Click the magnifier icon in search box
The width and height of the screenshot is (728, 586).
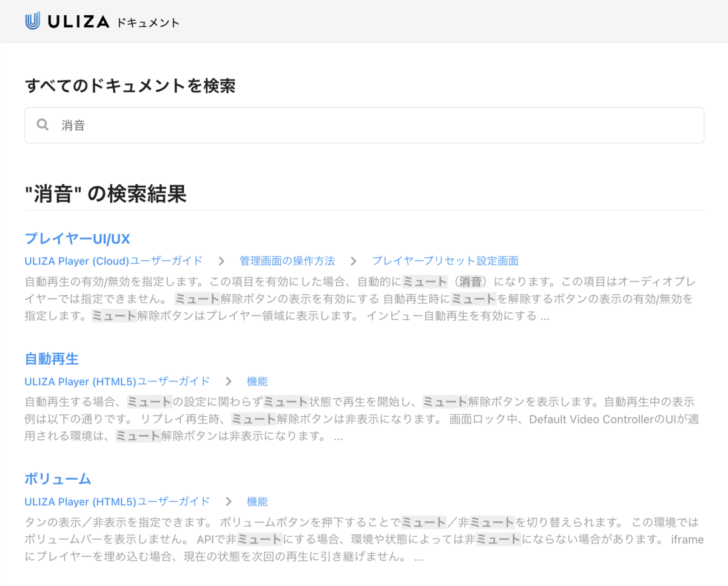42,125
